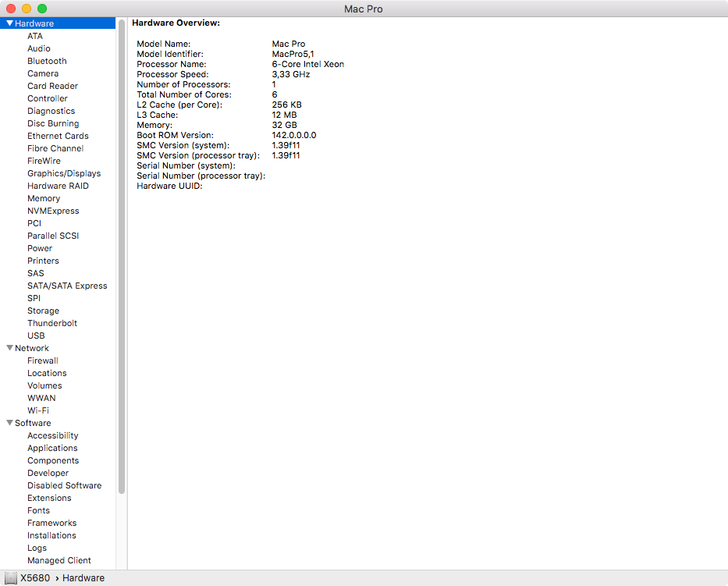Select Extensions under Software
Image resolution: width=728 pixels, height=586 pixels.
point(49,499)
